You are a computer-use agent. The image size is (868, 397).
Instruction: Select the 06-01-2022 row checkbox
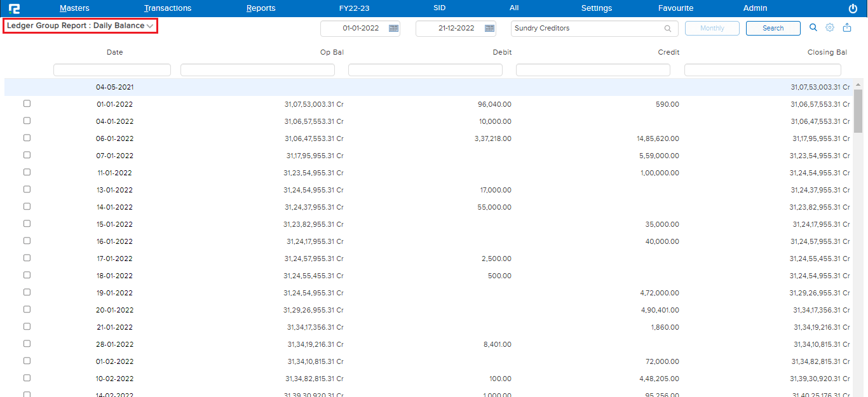click(x=27, y=138)
